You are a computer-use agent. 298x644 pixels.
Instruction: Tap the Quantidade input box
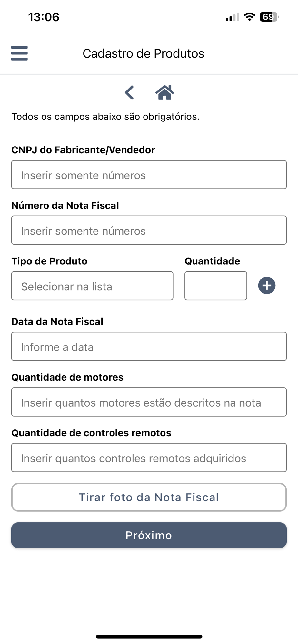pos(216,286)
